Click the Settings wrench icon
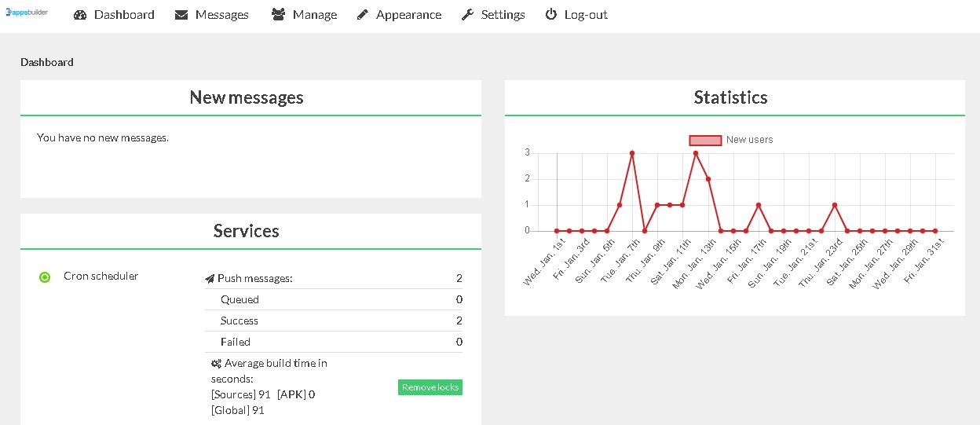The width and height of the screenshot is (980, 425). coord(467,15)
